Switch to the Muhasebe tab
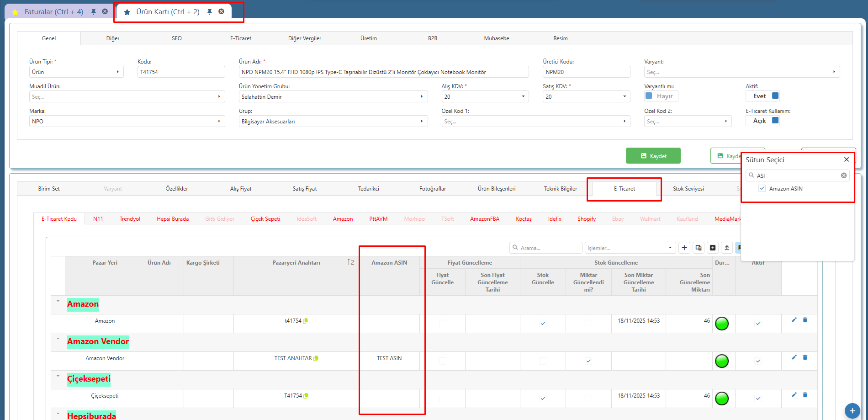 coord(497,38)
